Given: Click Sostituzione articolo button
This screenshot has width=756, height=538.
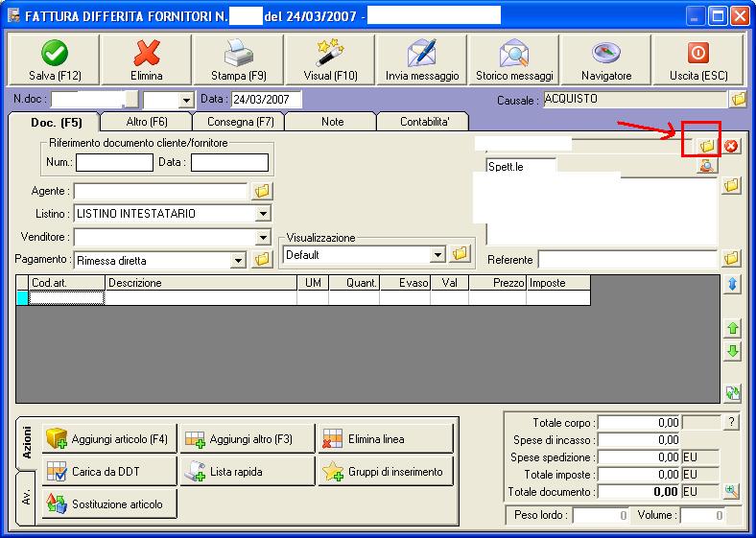Looking at the screenshot, I should (x=109, y=503).
